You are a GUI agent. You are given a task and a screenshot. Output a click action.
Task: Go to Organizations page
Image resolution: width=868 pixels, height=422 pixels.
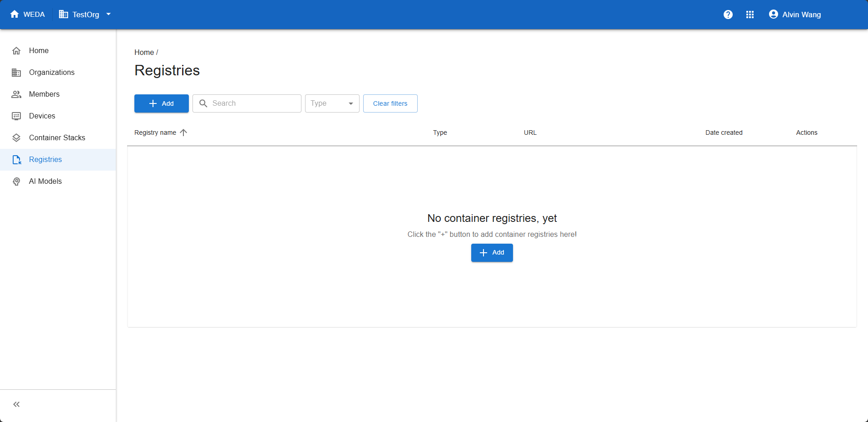(x=58, y=73)
